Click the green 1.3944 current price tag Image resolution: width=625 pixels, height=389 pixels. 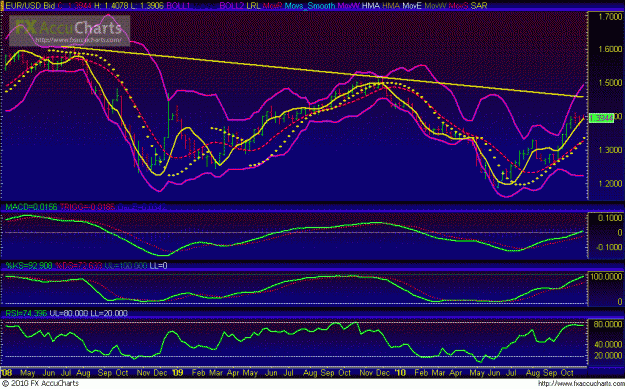[x=601, y=118]
